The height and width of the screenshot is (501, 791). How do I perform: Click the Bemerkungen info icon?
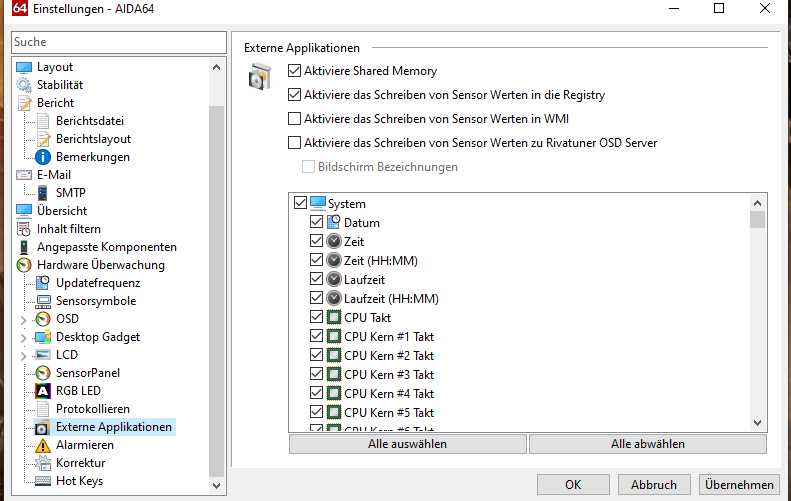point(43,157)
